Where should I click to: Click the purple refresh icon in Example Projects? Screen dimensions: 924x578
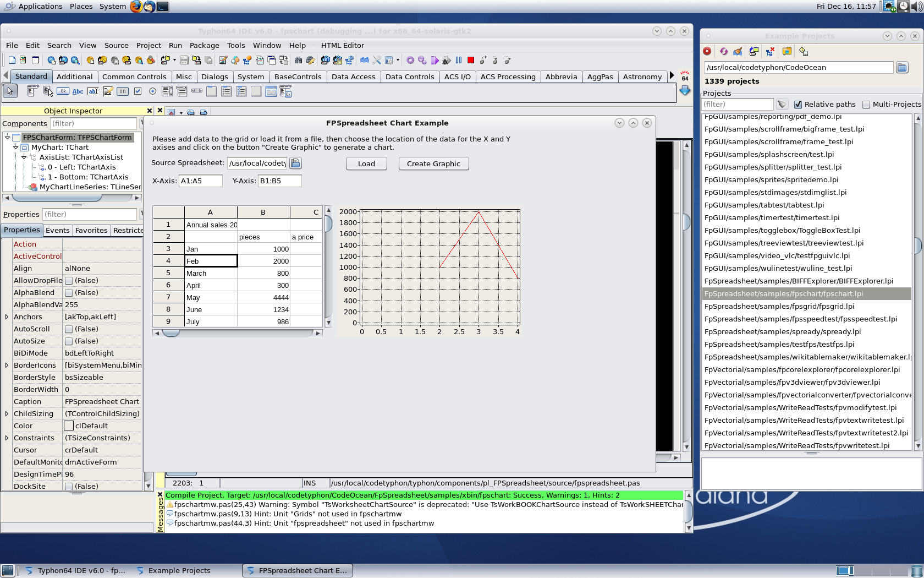tap(724, 51)
